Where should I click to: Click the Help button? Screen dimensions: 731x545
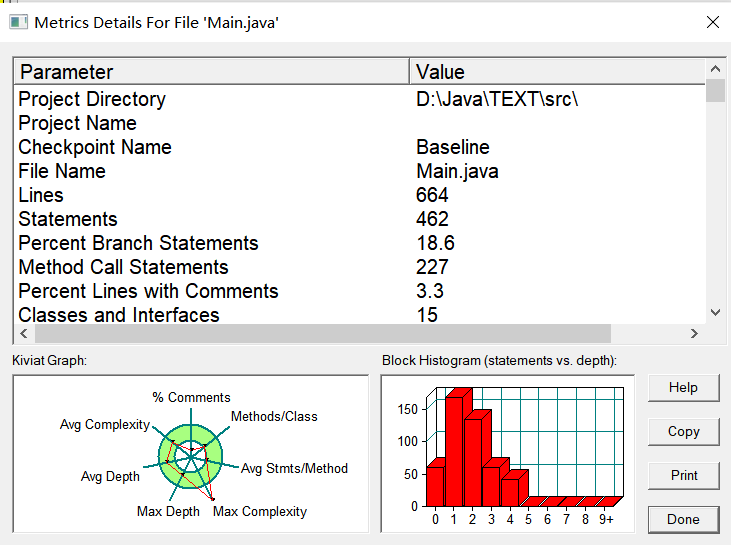pyautogui.click(x=683, y=387)
